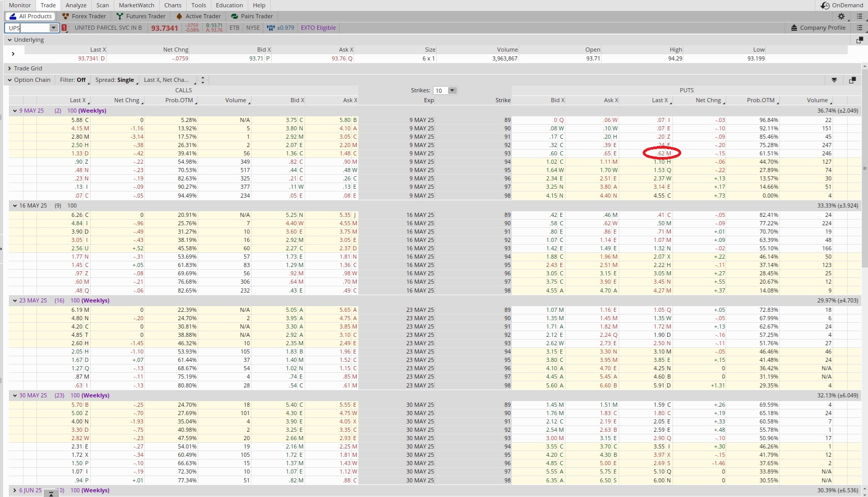The width and height of the screenshot is (868, 497).
Task: Open the MarketWatch main tab
Action: [x=137, y=5]
